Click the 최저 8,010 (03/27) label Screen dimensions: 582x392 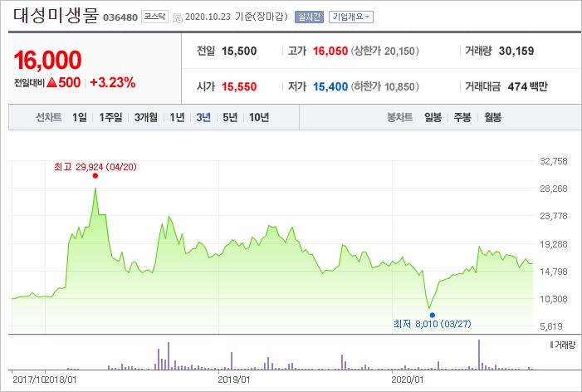[432, 324]
